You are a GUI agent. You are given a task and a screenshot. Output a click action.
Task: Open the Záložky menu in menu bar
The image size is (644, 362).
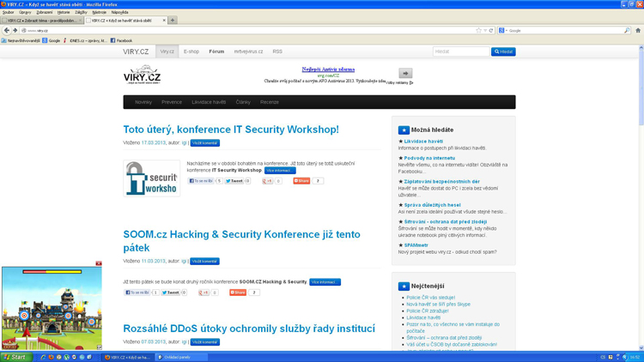(81, 13)
